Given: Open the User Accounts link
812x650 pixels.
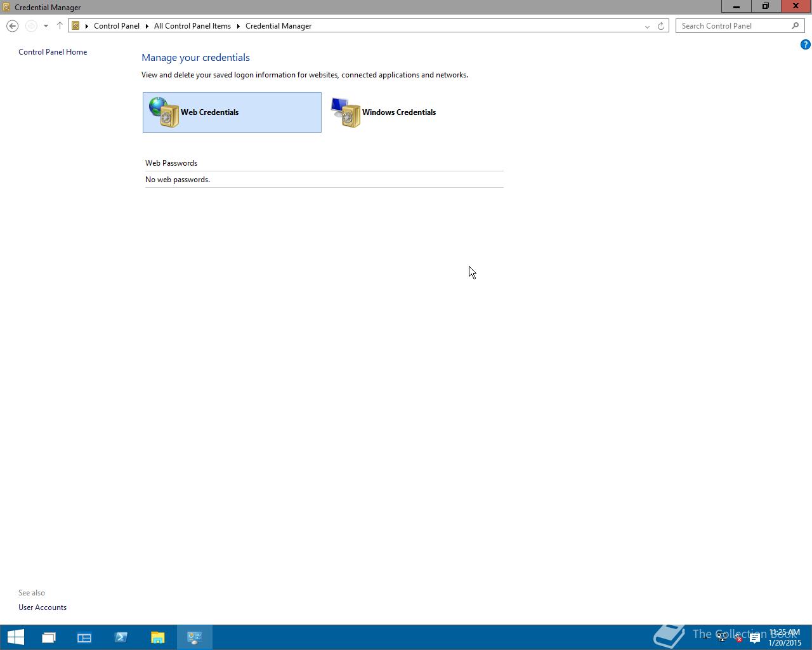Looking at the screenshot, I should [43, 607].
